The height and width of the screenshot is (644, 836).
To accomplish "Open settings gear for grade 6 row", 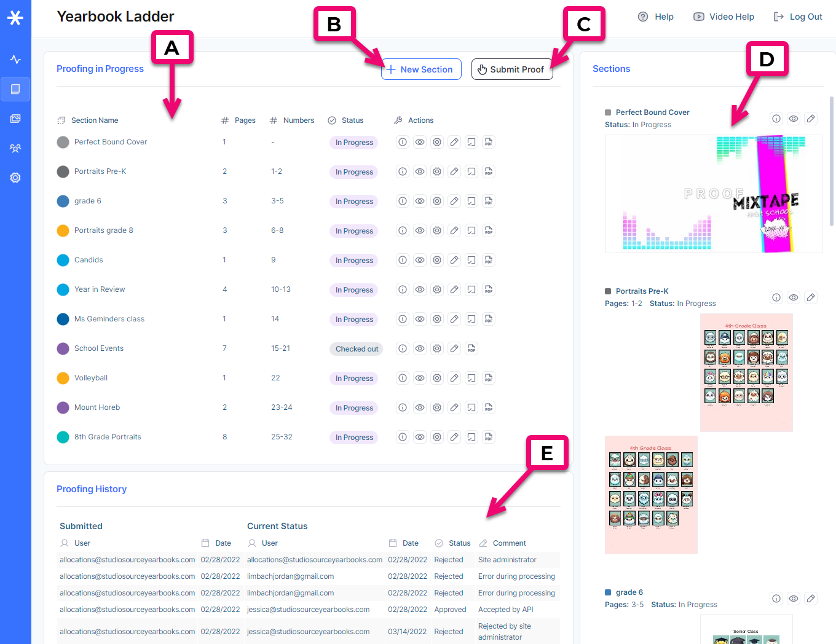I will pos(437,201).
